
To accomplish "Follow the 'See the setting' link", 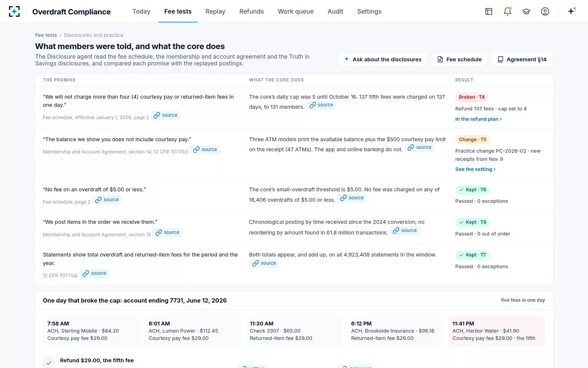I will pyautogui.click(x=475, y=169).
